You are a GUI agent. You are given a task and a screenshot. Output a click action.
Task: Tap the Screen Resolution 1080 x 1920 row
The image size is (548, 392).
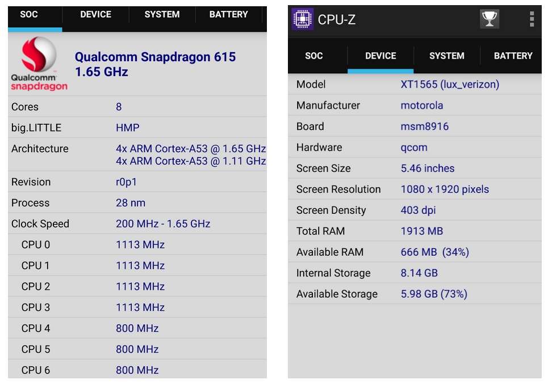pos(415,189)
